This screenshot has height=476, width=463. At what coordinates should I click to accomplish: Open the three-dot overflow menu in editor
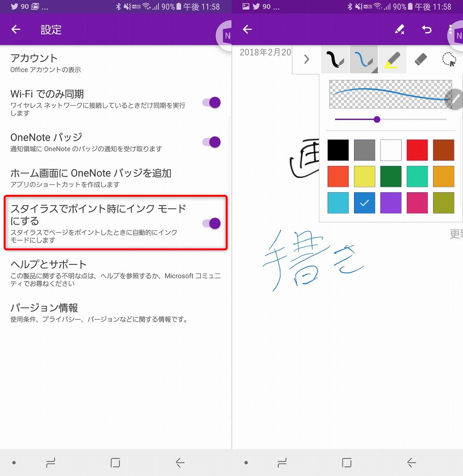tap(450, 29)
